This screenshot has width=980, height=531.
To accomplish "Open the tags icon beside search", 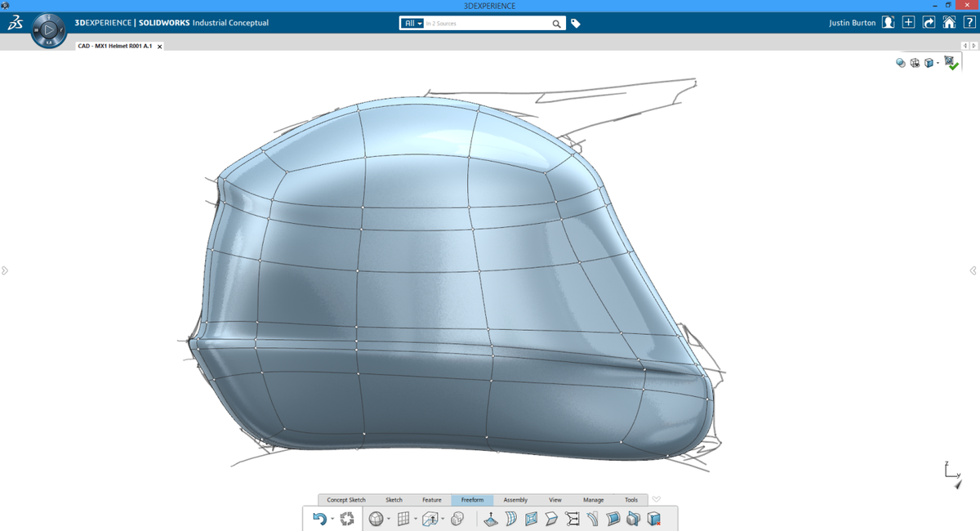I will 575,24.
